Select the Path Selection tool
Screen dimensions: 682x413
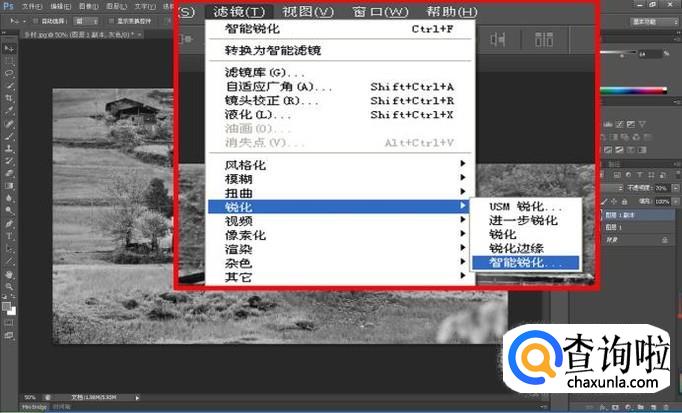pyautogui.click(x=9, y=249)
